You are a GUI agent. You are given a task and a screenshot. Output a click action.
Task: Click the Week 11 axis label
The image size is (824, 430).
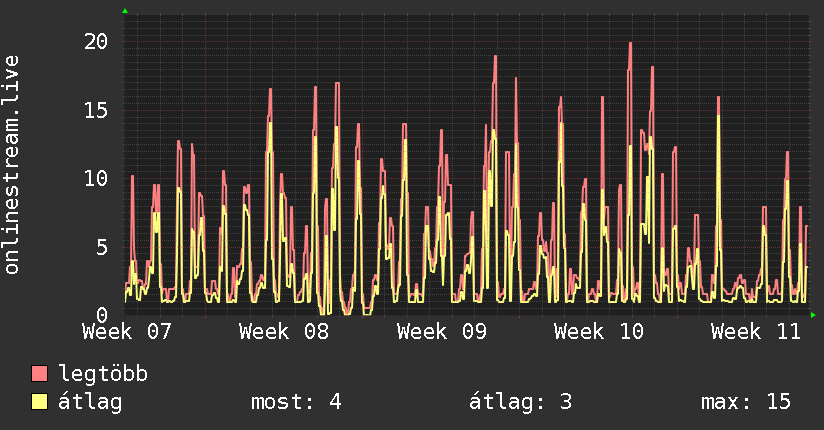756,332
